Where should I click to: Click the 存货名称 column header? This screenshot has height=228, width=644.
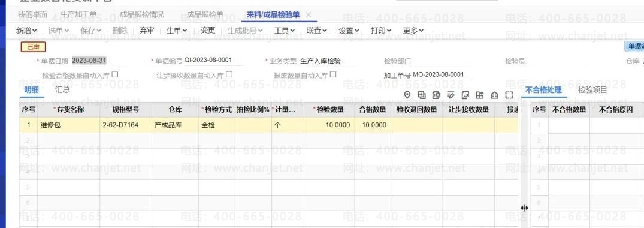click(x=69, y=110)
